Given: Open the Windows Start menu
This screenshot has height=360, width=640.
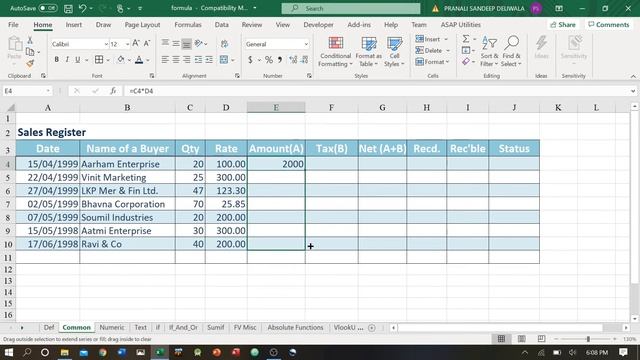Looking at the screenshot, I should tap(8, 352).
